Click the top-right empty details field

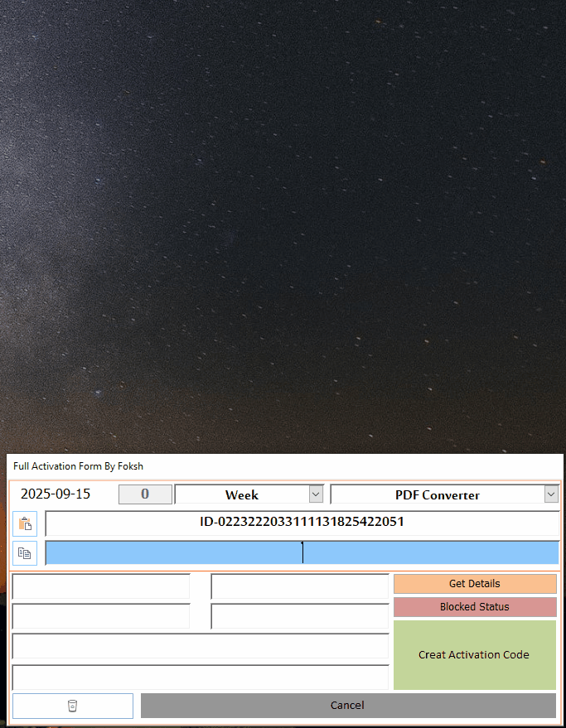pos(299,586)
